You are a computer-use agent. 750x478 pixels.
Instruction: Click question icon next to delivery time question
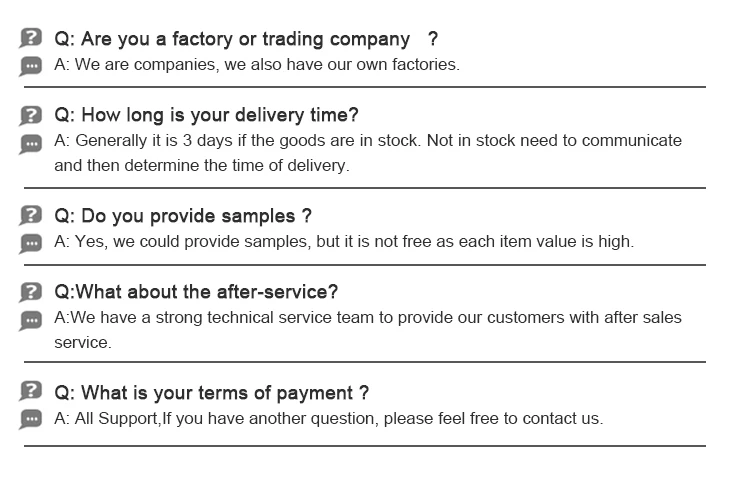pyautogui.click(x=32, y=115)
